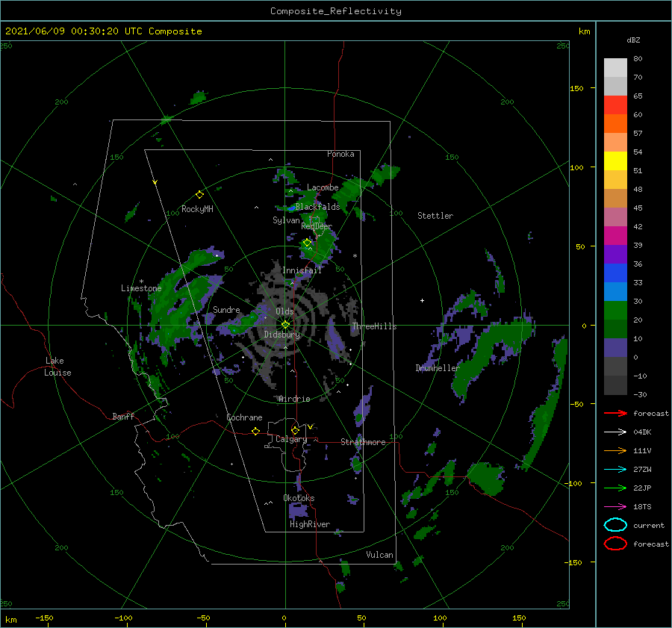672x628 pixels.
Task: Click yellow diamond marker below RedDeer label
Action: pos(307,243)
